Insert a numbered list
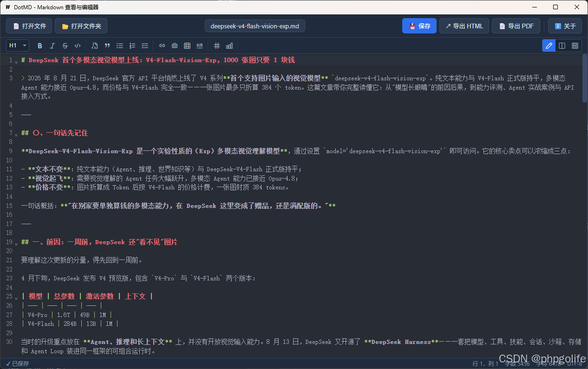 [x=132, y=45]
